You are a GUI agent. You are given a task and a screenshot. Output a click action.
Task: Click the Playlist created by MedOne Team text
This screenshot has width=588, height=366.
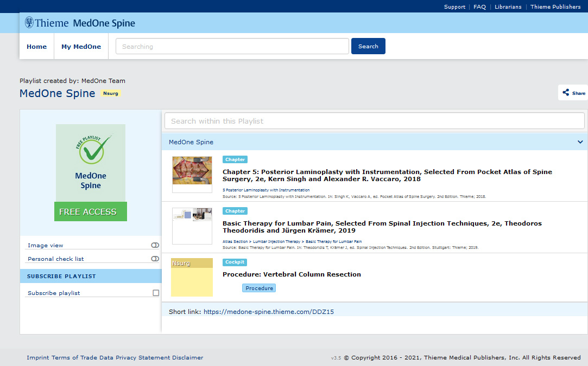pos(72,81)
